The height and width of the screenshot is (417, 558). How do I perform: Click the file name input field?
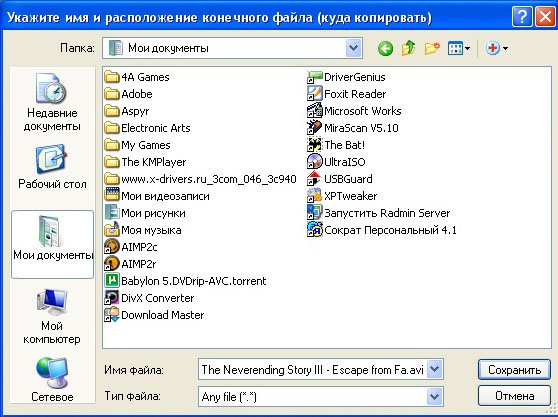(x=312, y=370)
